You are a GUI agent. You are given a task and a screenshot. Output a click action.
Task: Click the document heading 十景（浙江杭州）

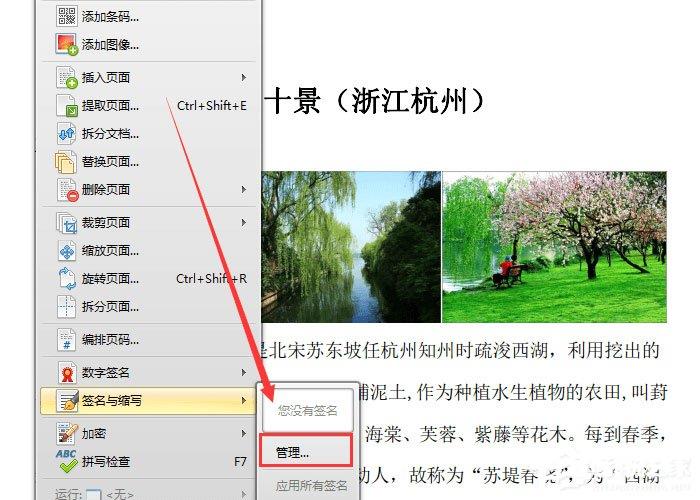click(376, 101)
